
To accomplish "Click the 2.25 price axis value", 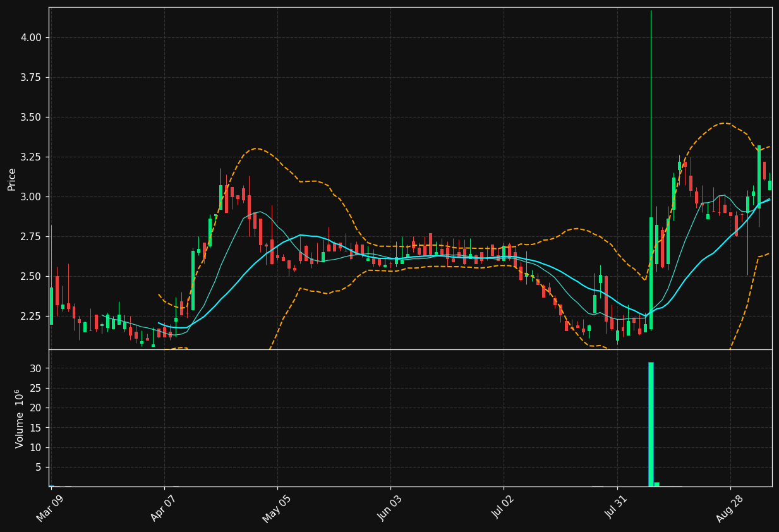I will point(31,317).
